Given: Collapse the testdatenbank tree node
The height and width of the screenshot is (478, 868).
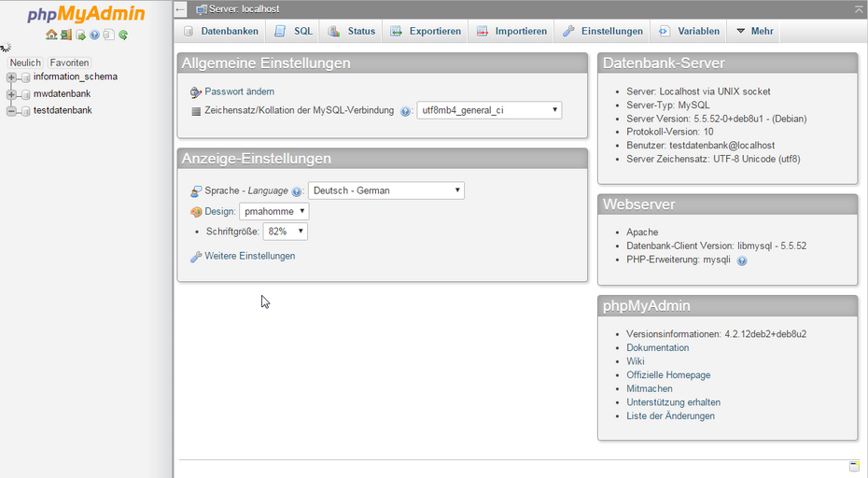Looking at the screenshot, I should pyautogui.click(x=11, y=111).
